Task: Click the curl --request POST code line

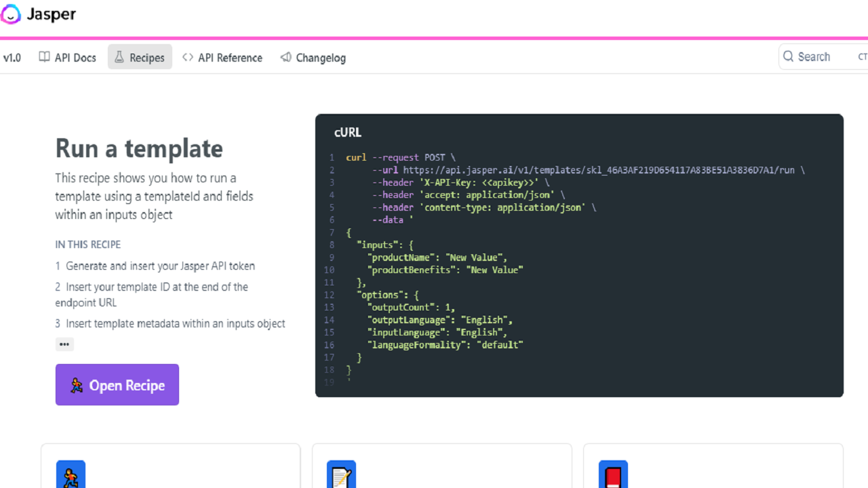Action: tap(401, 157)
